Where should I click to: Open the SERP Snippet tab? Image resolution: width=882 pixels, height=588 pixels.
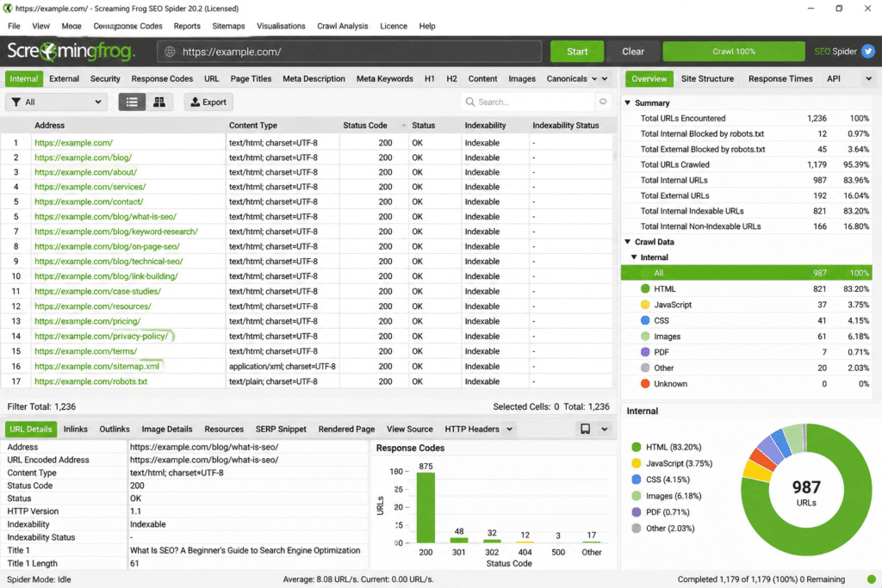click(x=281, y=429)
